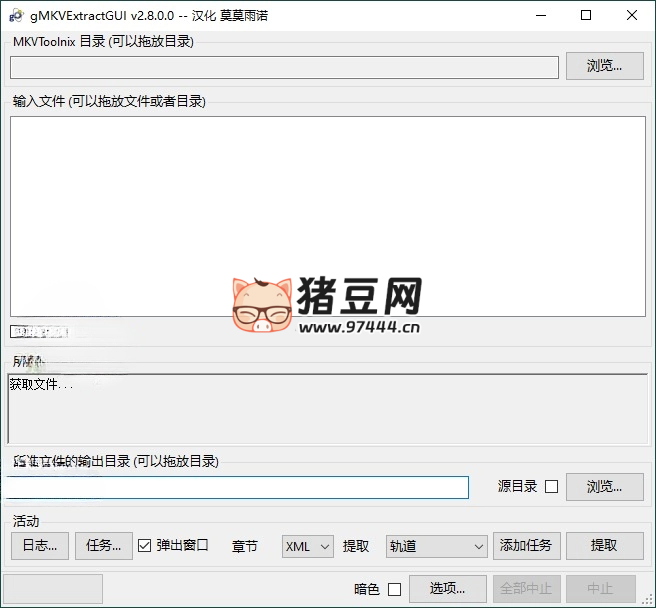Open the 选项 options dialog
This screenshot has width=656, height=608.
tap(448, 589)
